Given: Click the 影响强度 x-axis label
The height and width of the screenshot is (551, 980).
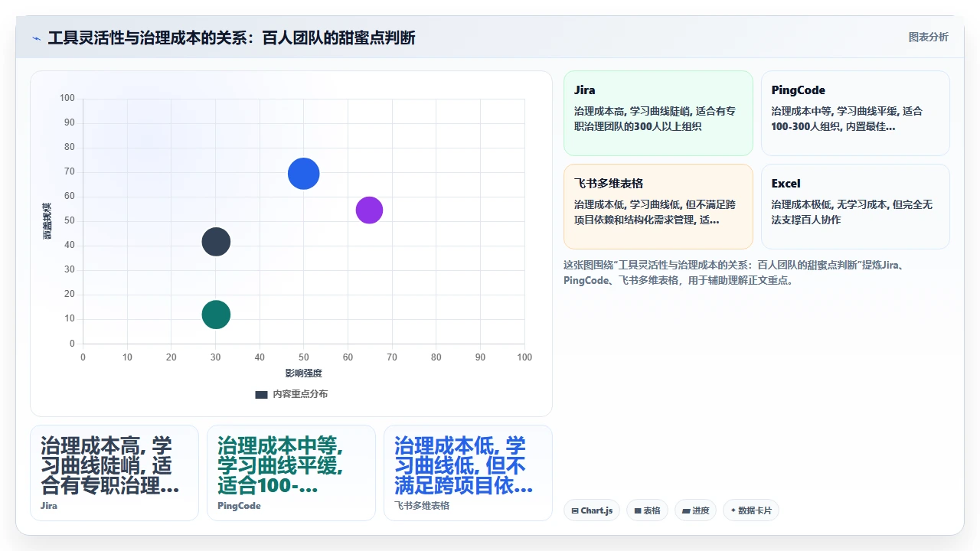Looking at the screenshot, I should 304,373.
